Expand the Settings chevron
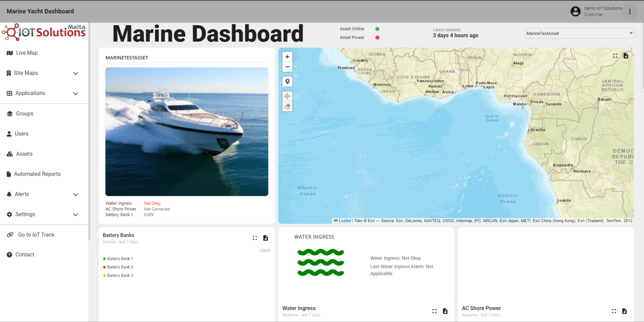644x322 pixels. coord(76,214)
